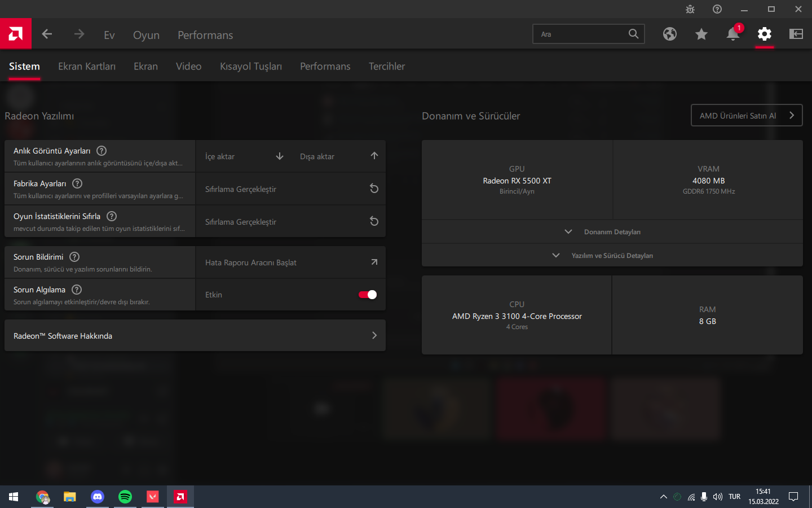Show help for Oyun İstatistiklerini Sıfırla
812x508 pixels.
pyautogui.click(x=112, y=216)
